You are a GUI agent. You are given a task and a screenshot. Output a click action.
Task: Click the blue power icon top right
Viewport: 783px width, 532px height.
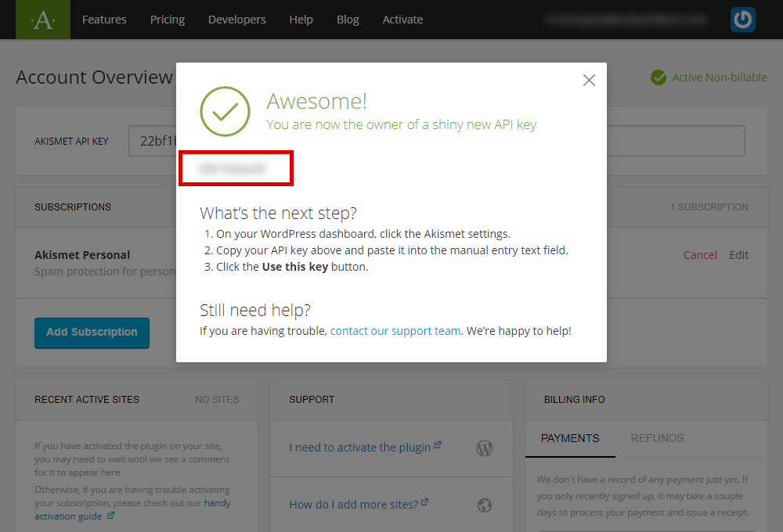[x=742, y=20]
